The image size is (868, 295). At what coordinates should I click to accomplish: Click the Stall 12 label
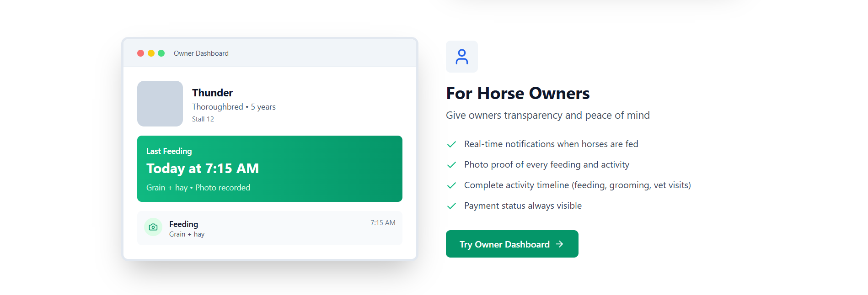coord(203,119)
